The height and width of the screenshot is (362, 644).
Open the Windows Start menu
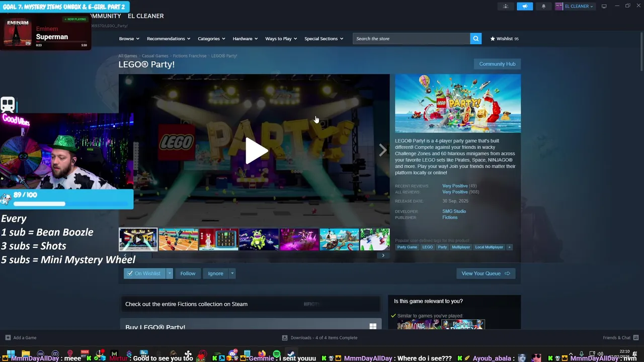(11, 354)
